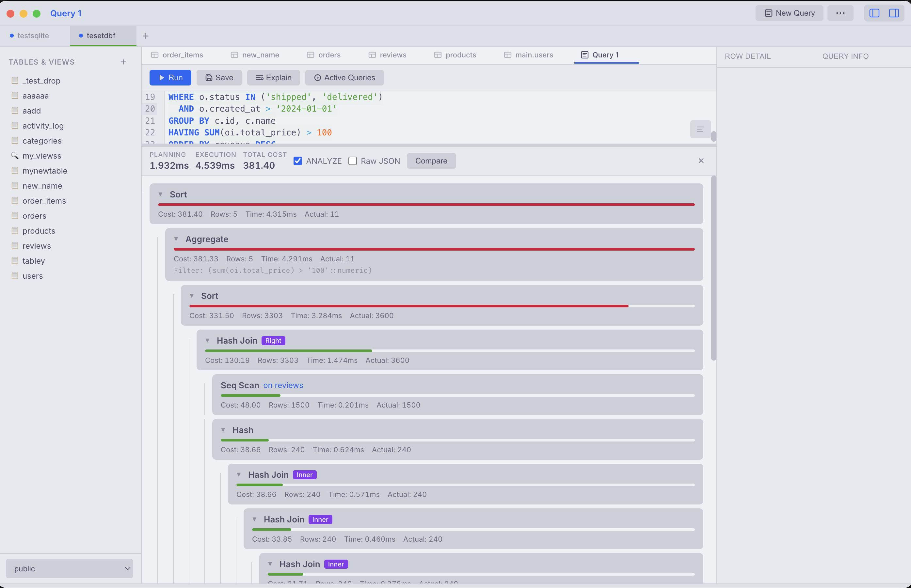Run the current query
The width and height of the screenshot is (911, 588).
coord(170,78)
